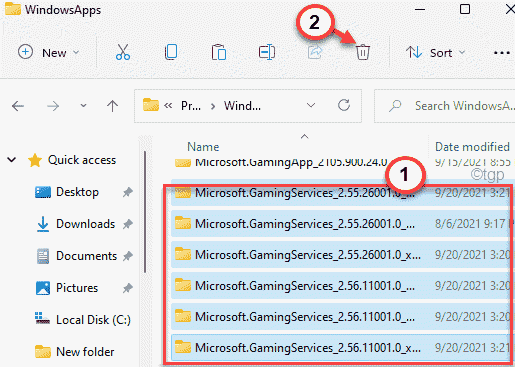515x367 pixels.
Task: Click the Search WindowsApps field
Action: [445, 106]
